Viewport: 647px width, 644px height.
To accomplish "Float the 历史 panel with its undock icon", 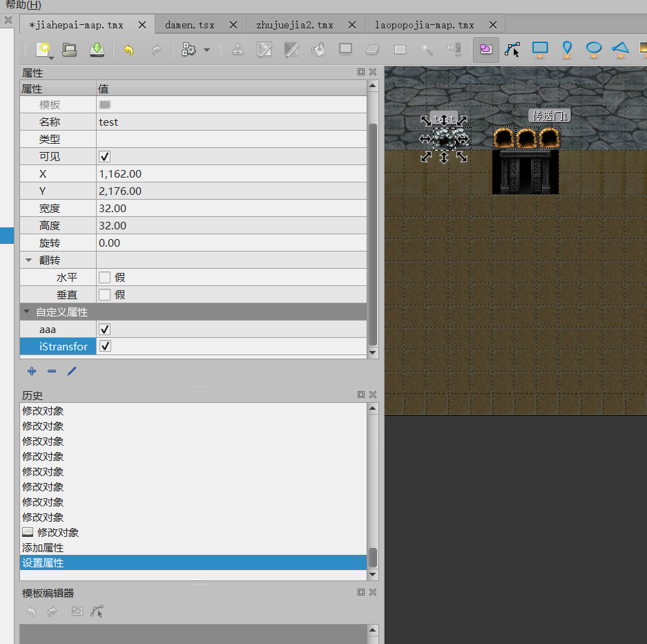I will click(361, 395).
